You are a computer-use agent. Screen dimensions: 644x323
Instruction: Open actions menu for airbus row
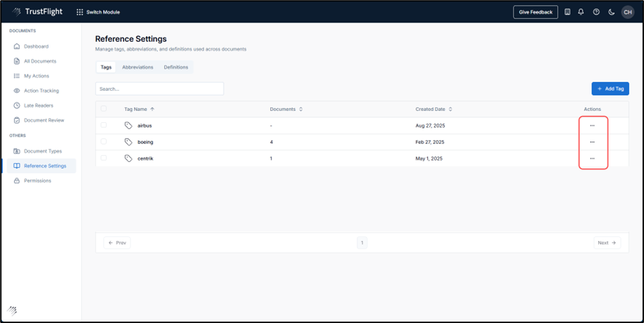[592, 126]
